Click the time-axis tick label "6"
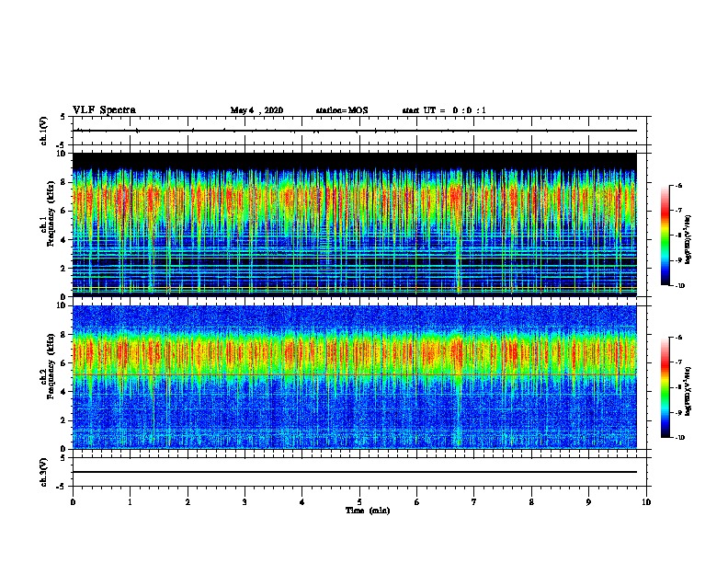Image resolution: width=728 pixels, height=563 pixels. (x=417, y=502)
